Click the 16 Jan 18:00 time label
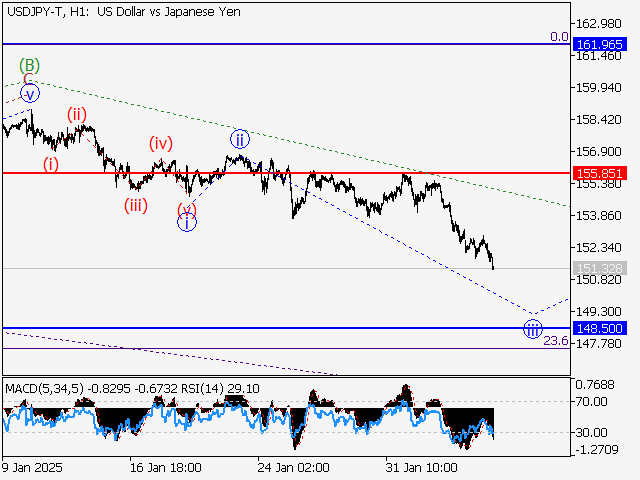Image resolution: width=640 pixels, height=480 pixels. coord(166,466)
